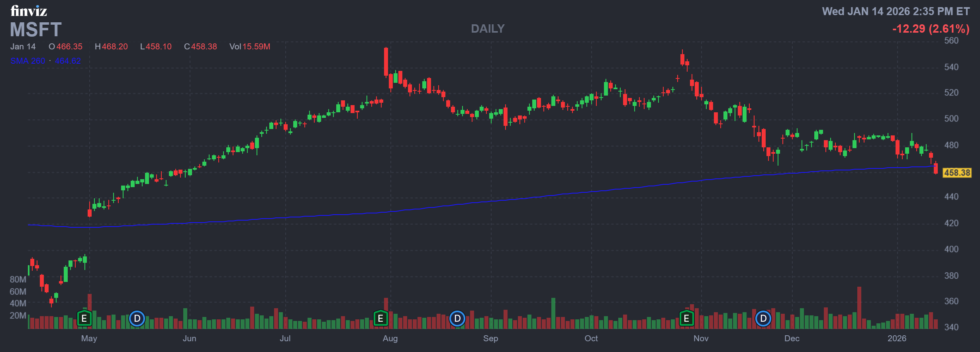Click the dividend D marker in mid-May
The width and height of the screenshot is (980, 352).
click(x=137, y=319)
